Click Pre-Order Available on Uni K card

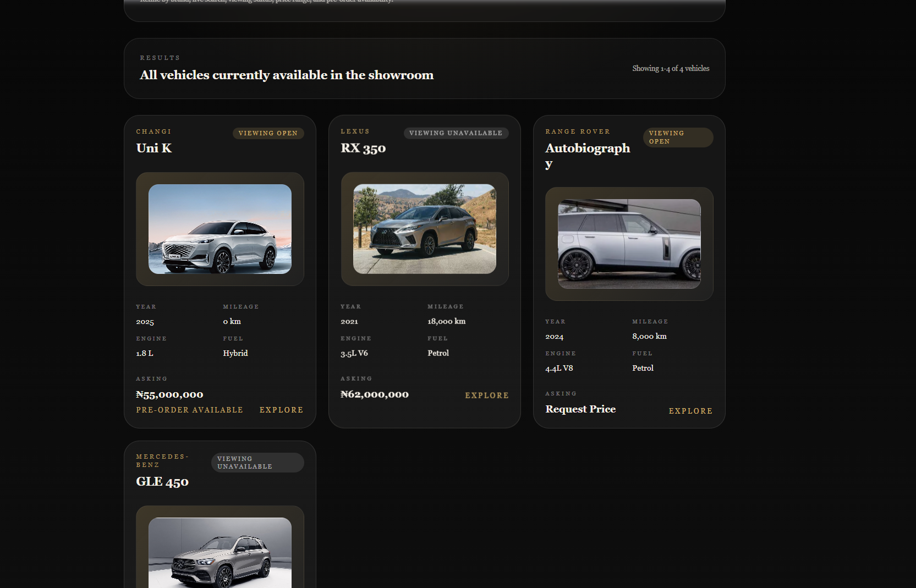(189, 410)
